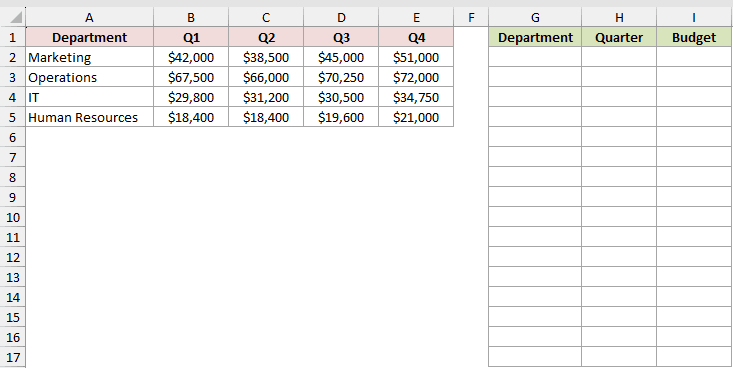Select the $42,000 cell
The width and height of the screenshot is (733, 368).
click(191, 57)
